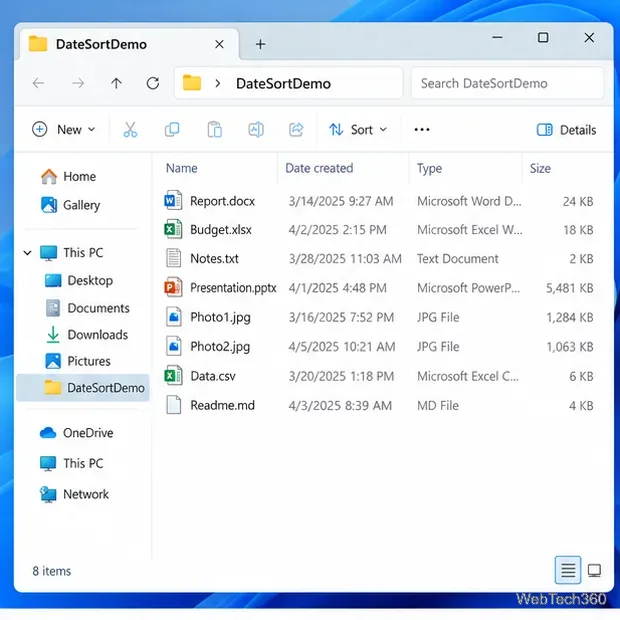Select DateSortDemo in the navigation pane
The width and height of the screenshot is (620, 620).
click(83, 388)
